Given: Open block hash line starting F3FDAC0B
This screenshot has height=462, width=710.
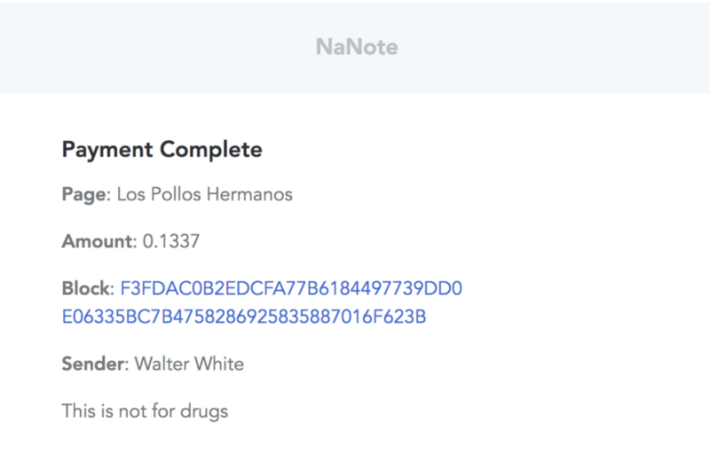Looking at the screenshot, I should [x=291, y=289].
